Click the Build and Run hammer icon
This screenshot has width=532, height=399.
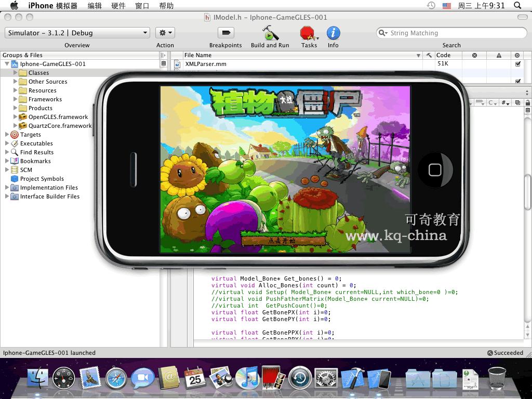tap(270, 33)
